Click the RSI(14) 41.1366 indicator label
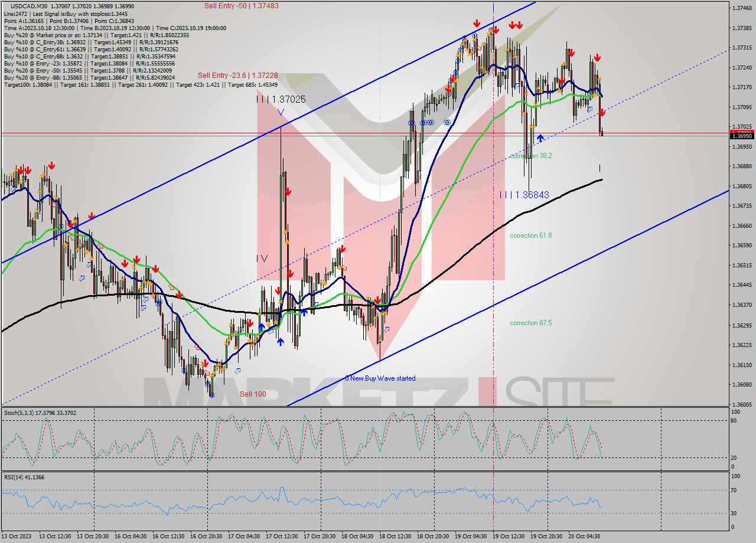 coord(24,477)
